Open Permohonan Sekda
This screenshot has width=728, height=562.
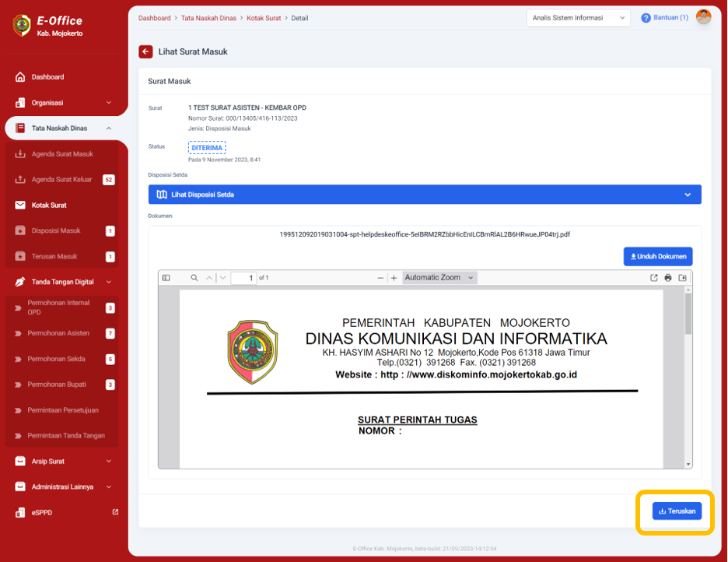click(62, 359)
